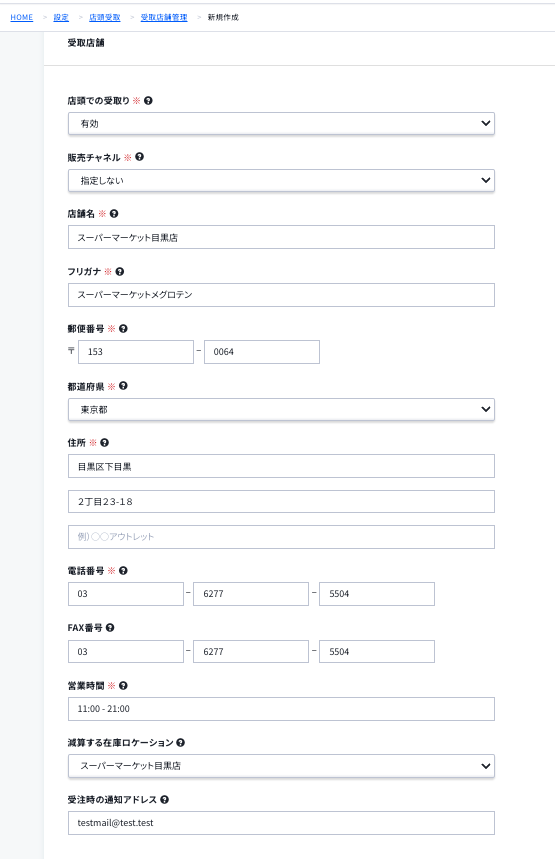Expand the 都道府県 dropdown showing 東京都
Viewport: 555px width, 859px height.
click(x=281, y=409)
